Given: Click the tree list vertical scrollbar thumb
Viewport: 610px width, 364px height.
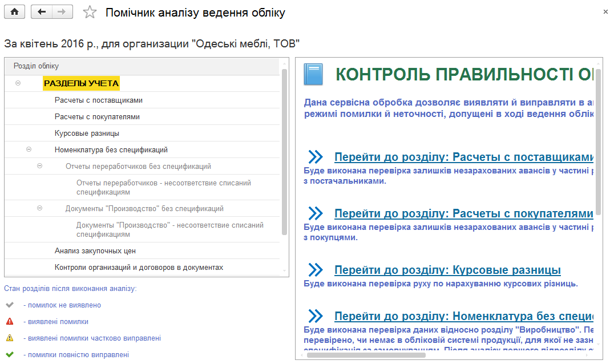Looking at the screenshot, I should click(x=284, y=152).
